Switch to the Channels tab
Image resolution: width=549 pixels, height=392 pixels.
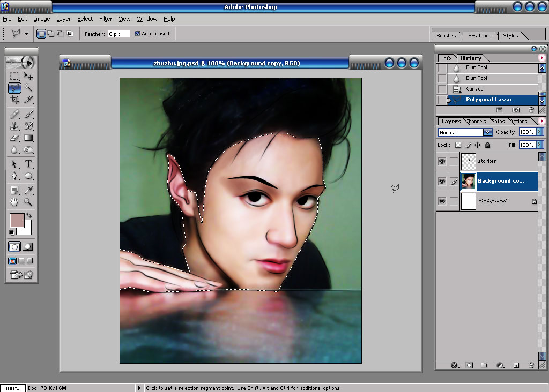pyautogui.click(x=476, y=122)
